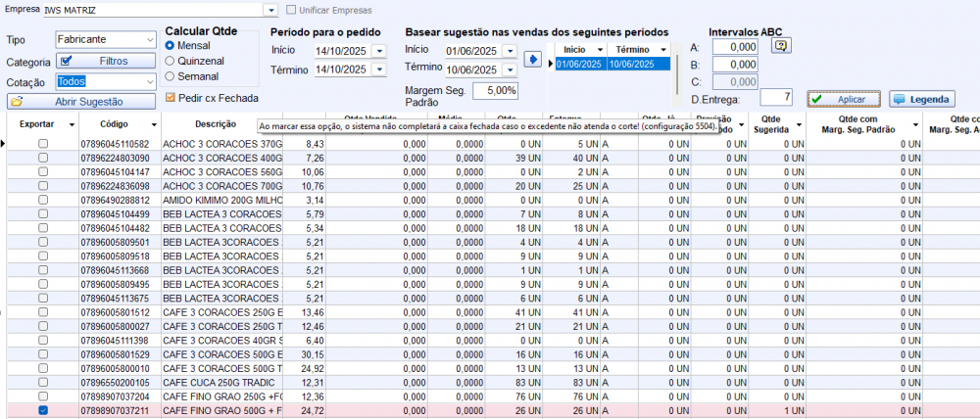Open the Período Início date picker dropdown
Viewport: 980px width, 419px height.
pyautogui.click(x=379, y=51)
